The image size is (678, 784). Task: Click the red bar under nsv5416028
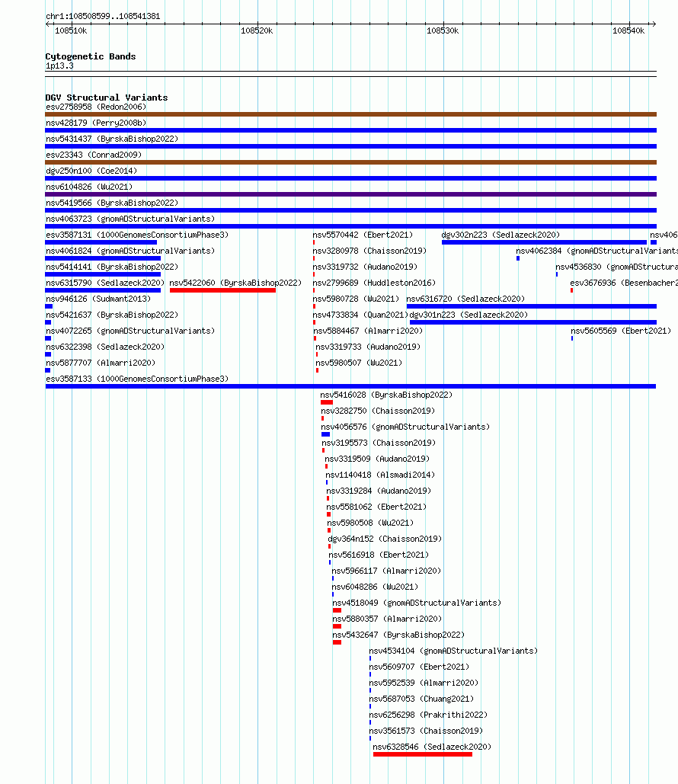click(x=327, y=402)
